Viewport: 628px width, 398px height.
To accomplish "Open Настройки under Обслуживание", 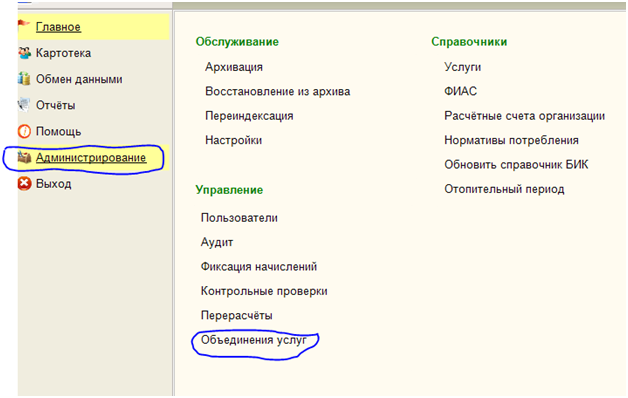I will click(x=233, y=140).
